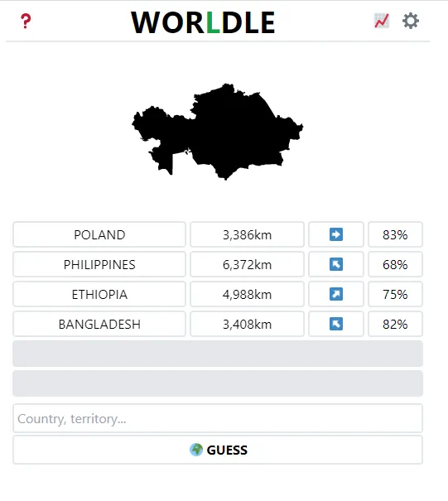Screen dimensions: 448x501
Task: Click the WORLDLE title
Action: click(x=203, y=22)
